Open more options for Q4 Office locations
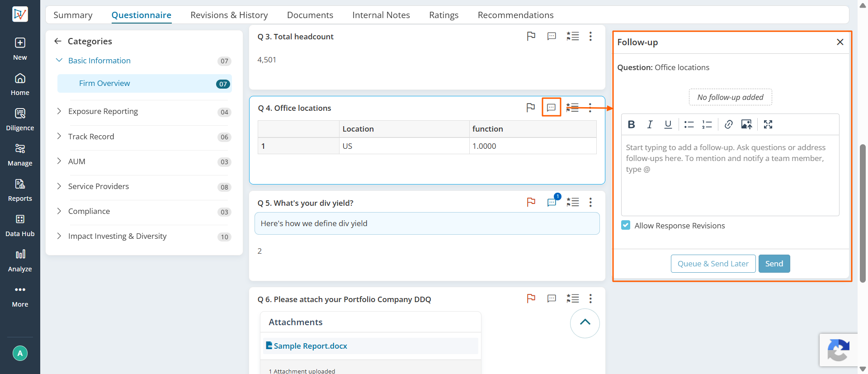Viewport: 868px width, 374px height. (590, 108)
